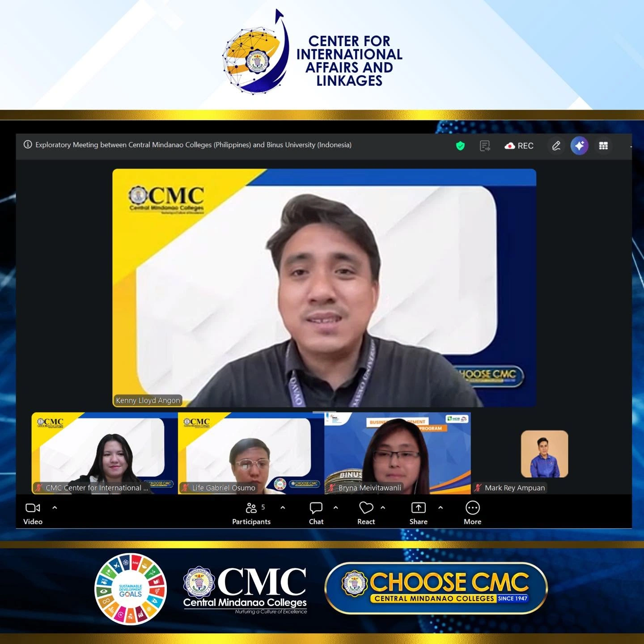The width and height of the screenshot is (644, 644).
Task: Click the participant count "5"
Action: click(263, 507)
